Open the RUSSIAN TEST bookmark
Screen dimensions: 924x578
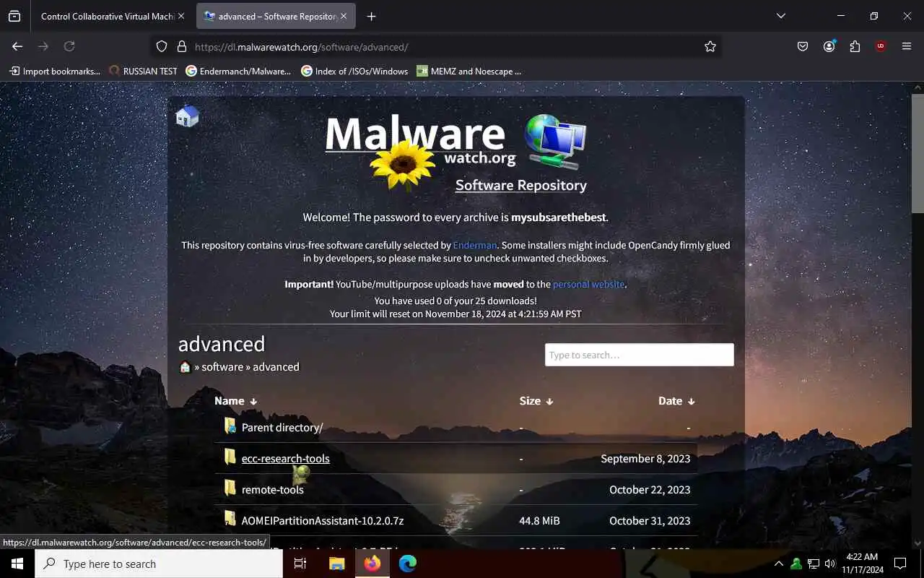pos(143,71)
